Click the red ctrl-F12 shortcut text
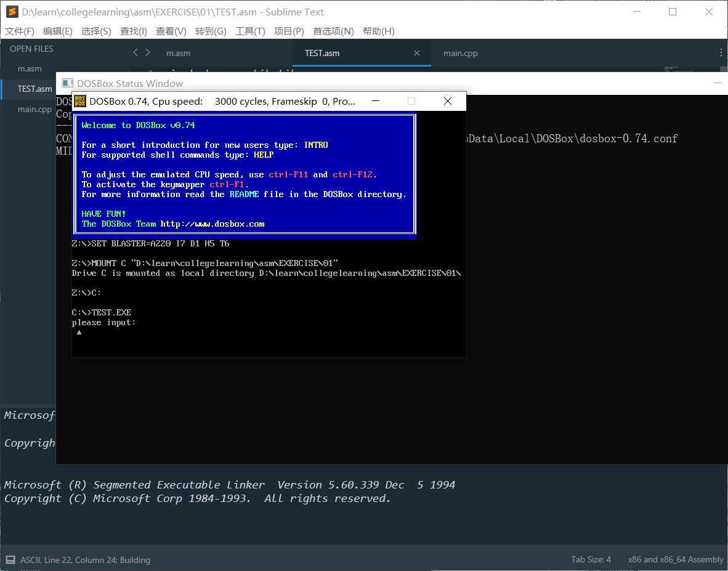The width and height of the screenshot is (728, 571). pos(353,174)
